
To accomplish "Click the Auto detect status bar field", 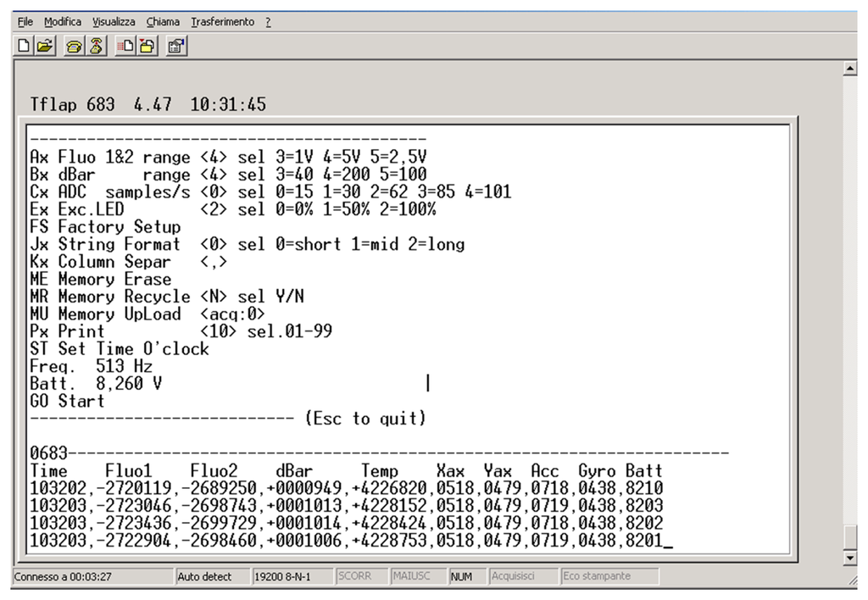I will pos(205,577).
